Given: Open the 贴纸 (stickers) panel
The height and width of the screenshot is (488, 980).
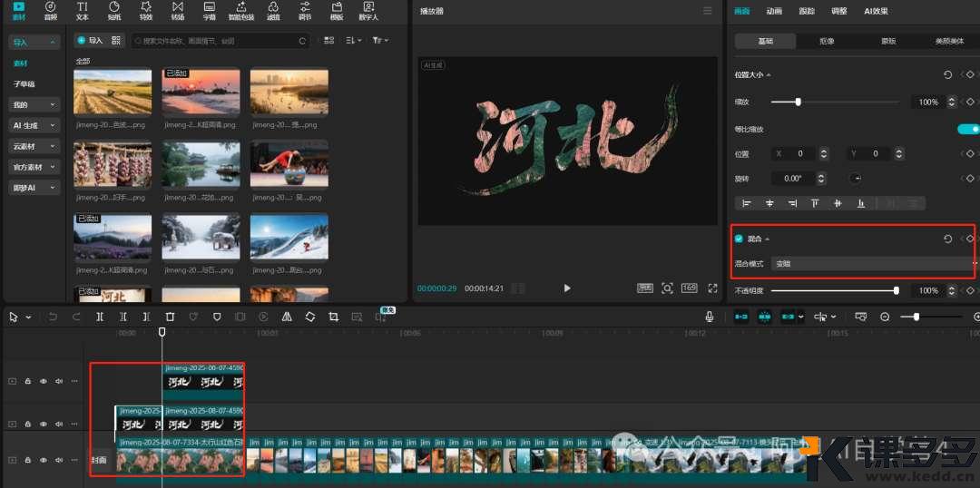Looking at the screenshot, I should [113, 10].
